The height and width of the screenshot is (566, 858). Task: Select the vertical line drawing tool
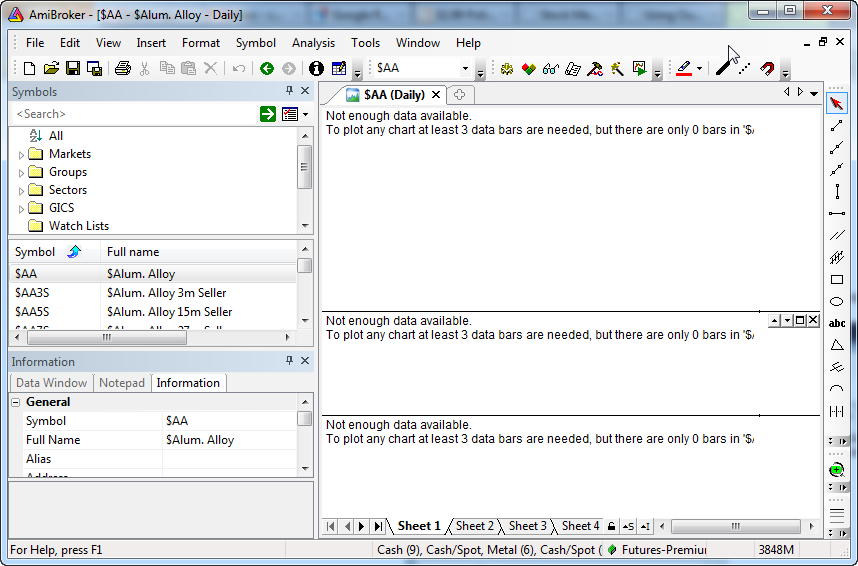[x=837, y=192]
